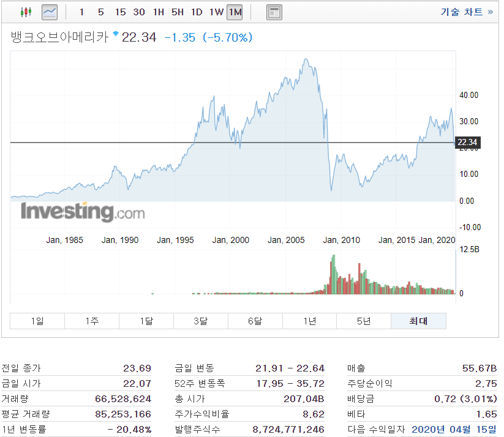Click the 베타 value 1.65

click(x=486, y=414)
